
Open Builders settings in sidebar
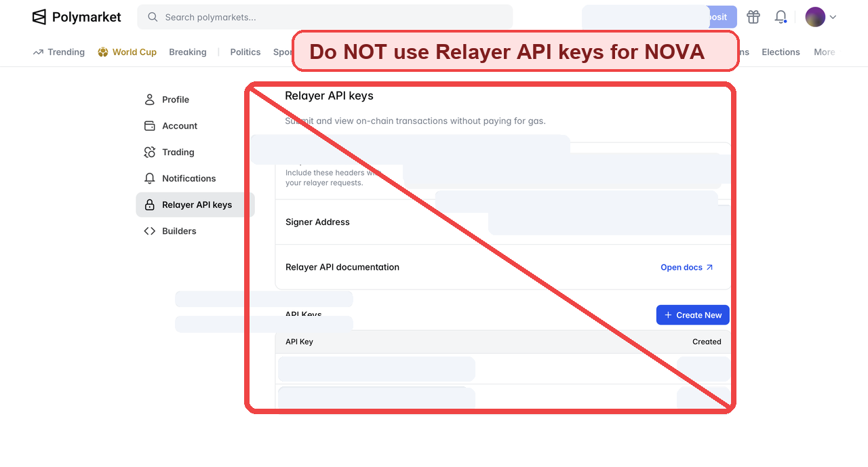[195, 231]
